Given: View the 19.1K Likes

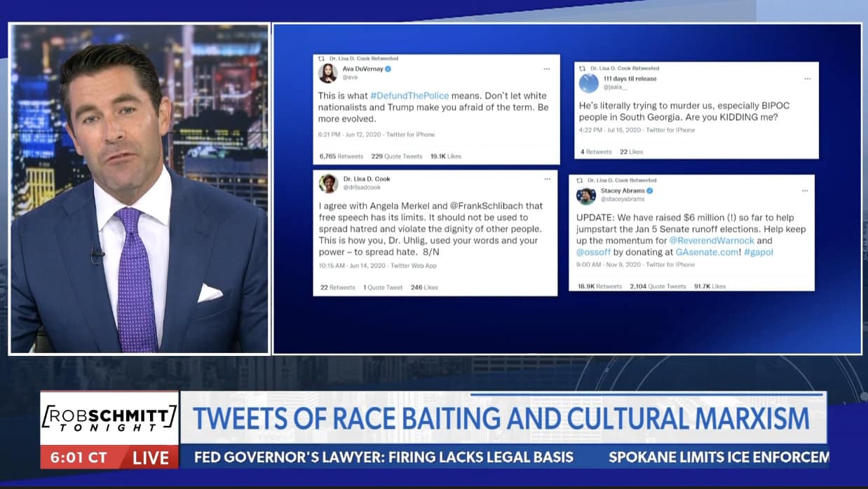Looking at the screenshot, I should coord(445,156).
